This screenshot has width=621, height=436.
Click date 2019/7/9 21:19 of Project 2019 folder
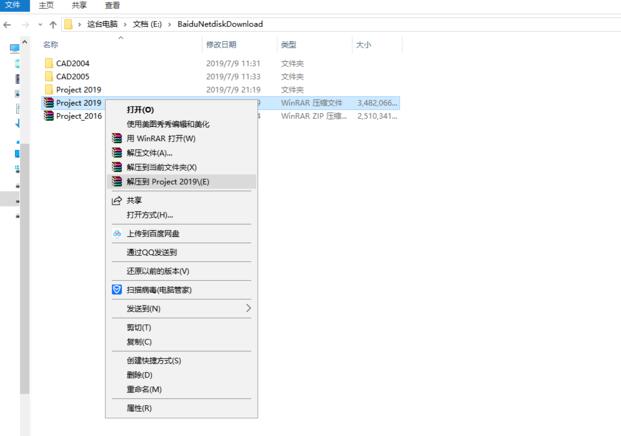point(233,89)
